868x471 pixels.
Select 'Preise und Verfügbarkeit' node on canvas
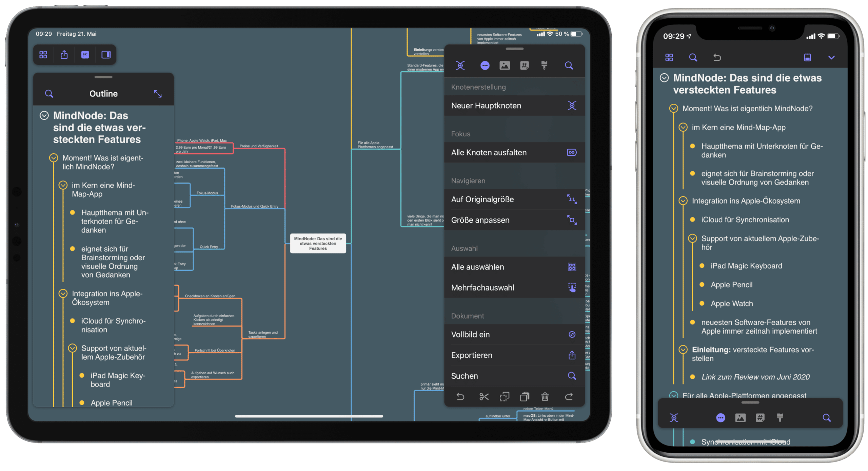point(259,146)
